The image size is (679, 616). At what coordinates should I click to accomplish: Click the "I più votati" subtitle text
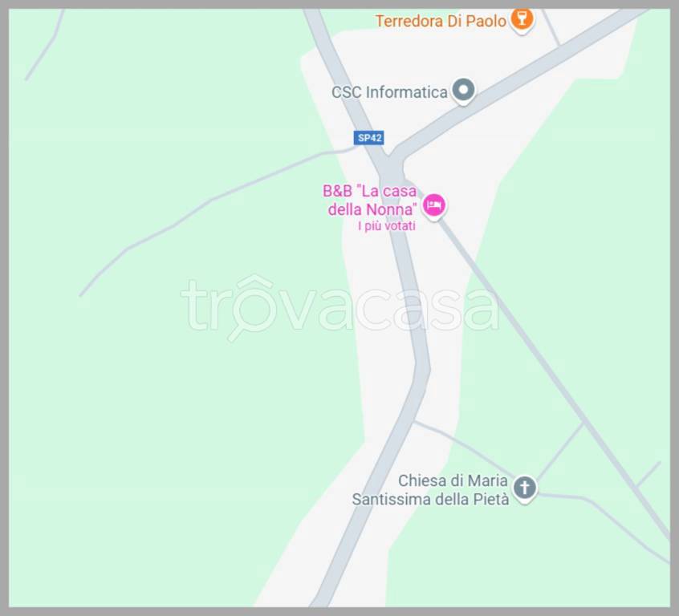387,226
